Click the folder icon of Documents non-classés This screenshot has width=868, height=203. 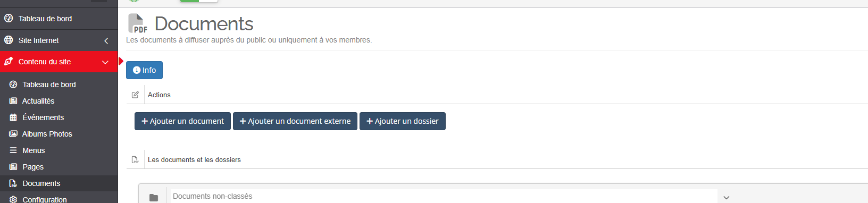click(154, 198)
